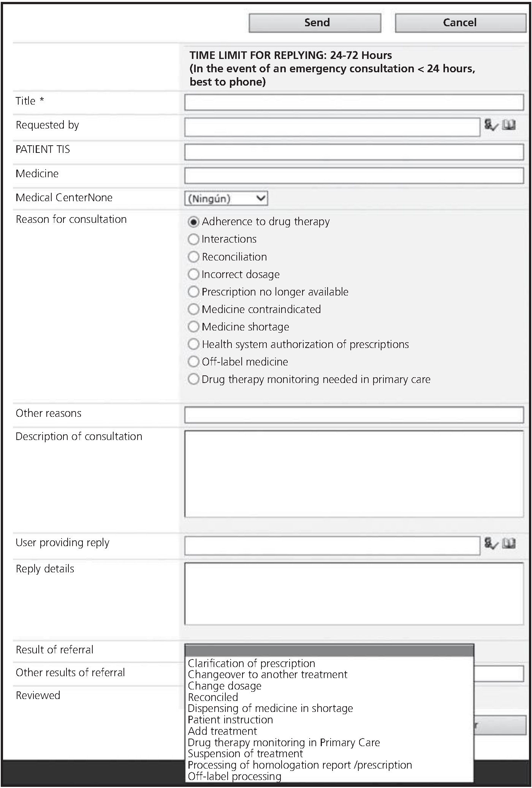The width and height of the screenshot is (532, 788).
Task: Click the Result of referral dropdown header
Action: click(329, 651)
